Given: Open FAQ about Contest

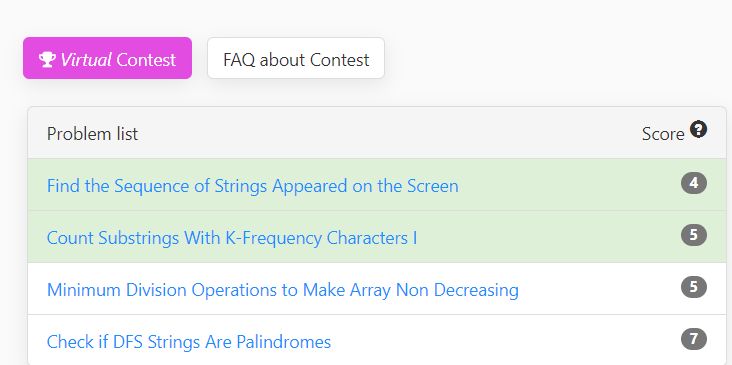Looking at the screenshot, I should click(296, 58).
